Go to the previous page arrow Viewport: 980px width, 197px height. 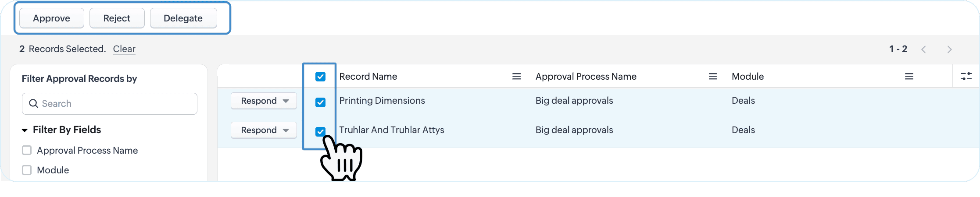923,49
